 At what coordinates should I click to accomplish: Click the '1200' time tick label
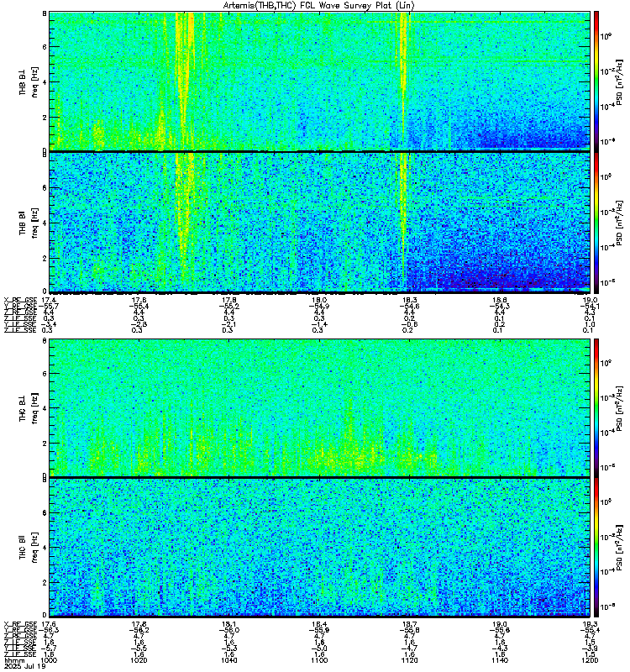pyautogui.click(x=590, y=660)
